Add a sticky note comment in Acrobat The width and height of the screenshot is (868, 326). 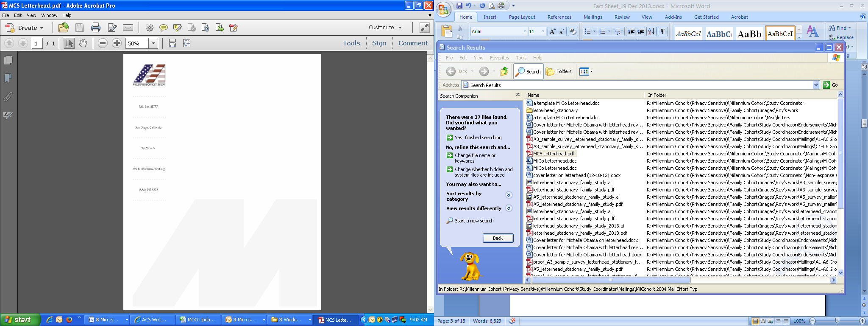pos(164,28)
